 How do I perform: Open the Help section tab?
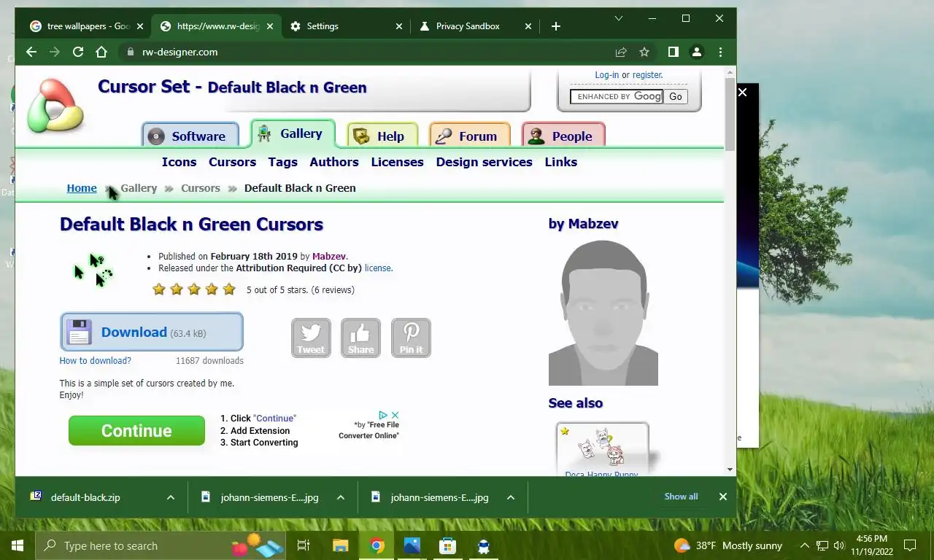point(382,135)
